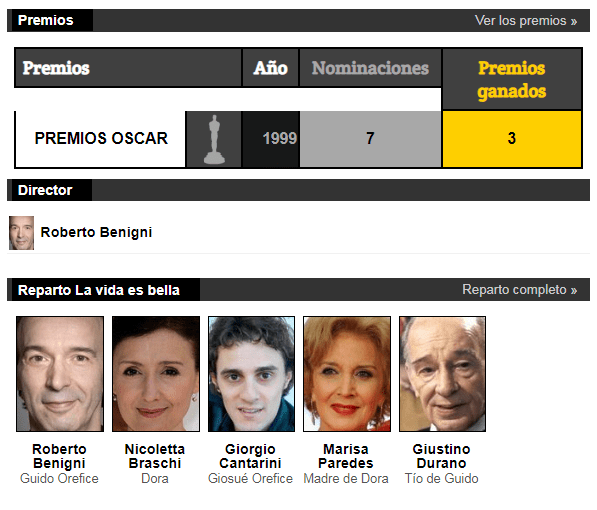Select Giorgio Cantarini cast photo
Screen dimensions: 597x510
251,374
